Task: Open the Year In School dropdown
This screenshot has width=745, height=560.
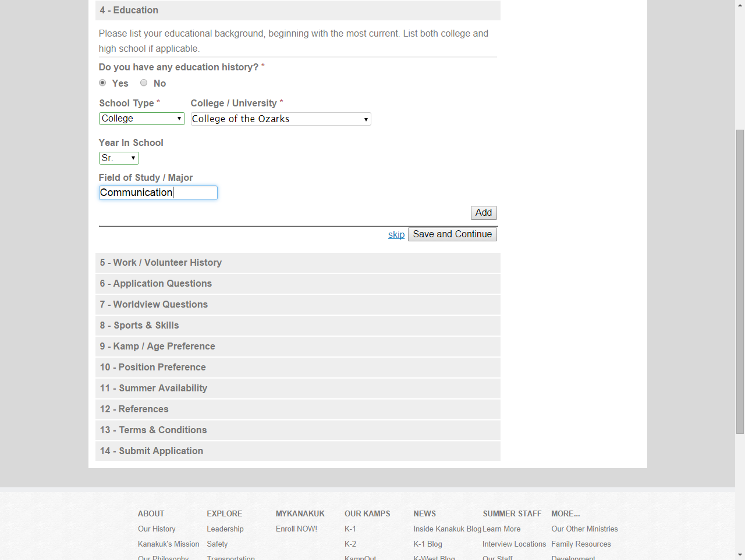Action: [x=119, y=158]
